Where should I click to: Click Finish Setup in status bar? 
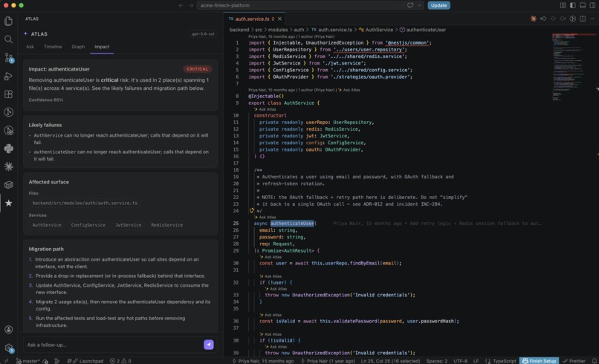click(x=539, y=361)
